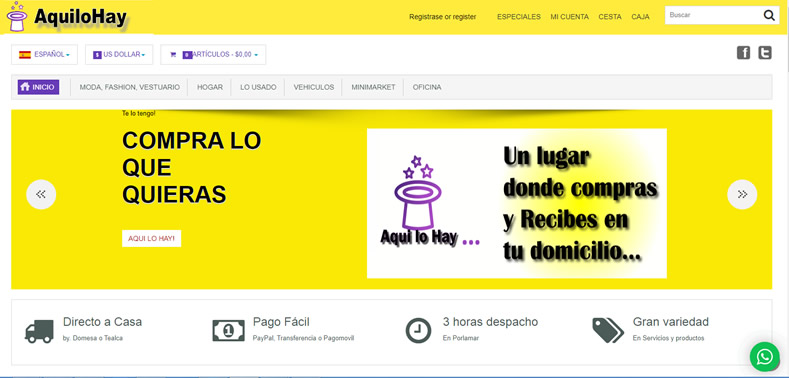Open the Español language dropdown
The height and width of the screenshot is (378, 789).
tap(45, 54)
